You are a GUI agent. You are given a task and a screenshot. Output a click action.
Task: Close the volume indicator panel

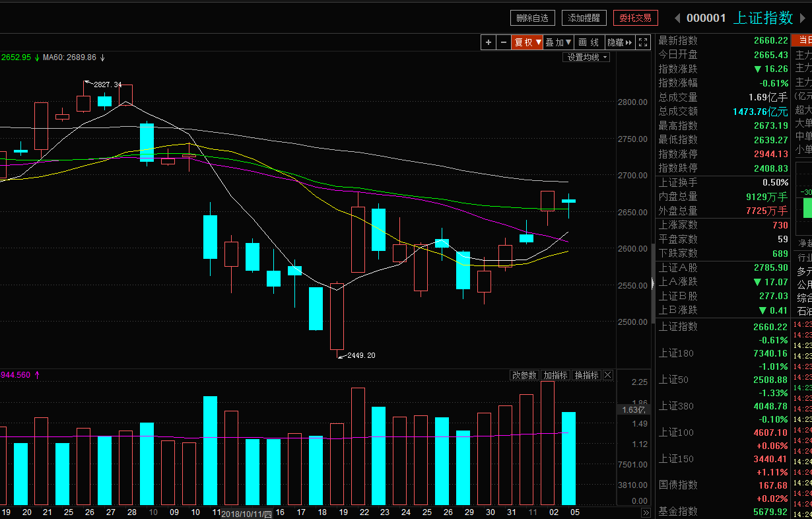tap(608, 375)
